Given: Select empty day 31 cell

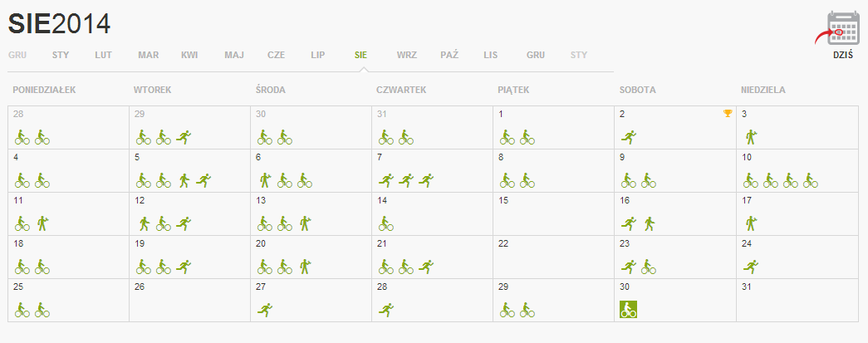Looking at the screenshot, I should pyautogui.click(x=797, y=300).
